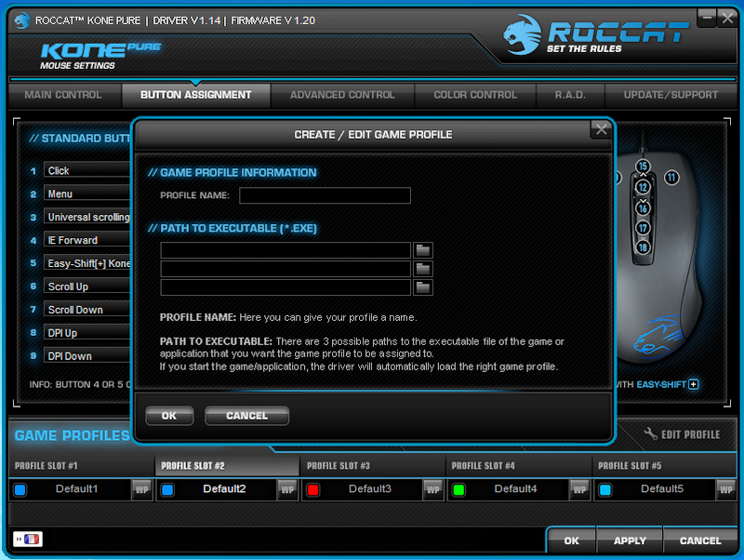Open button 8 DPI Up dropdown
The height and width of the screenshot is (560, 744).
point(87,333)
